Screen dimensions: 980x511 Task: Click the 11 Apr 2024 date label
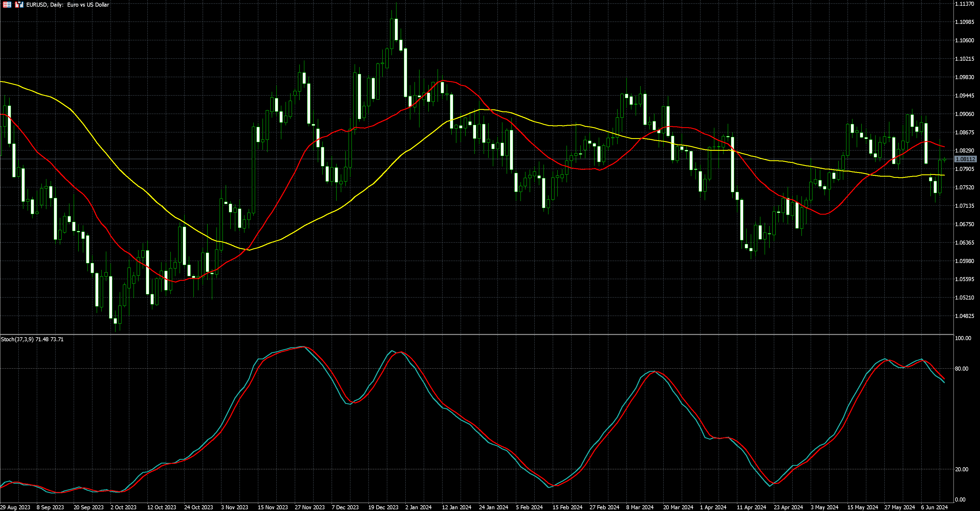click(x=751, y=507)
